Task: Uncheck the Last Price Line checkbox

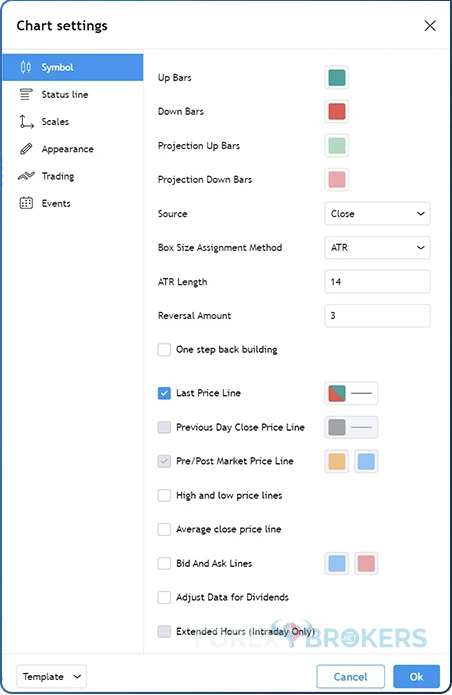Action: 164,393
